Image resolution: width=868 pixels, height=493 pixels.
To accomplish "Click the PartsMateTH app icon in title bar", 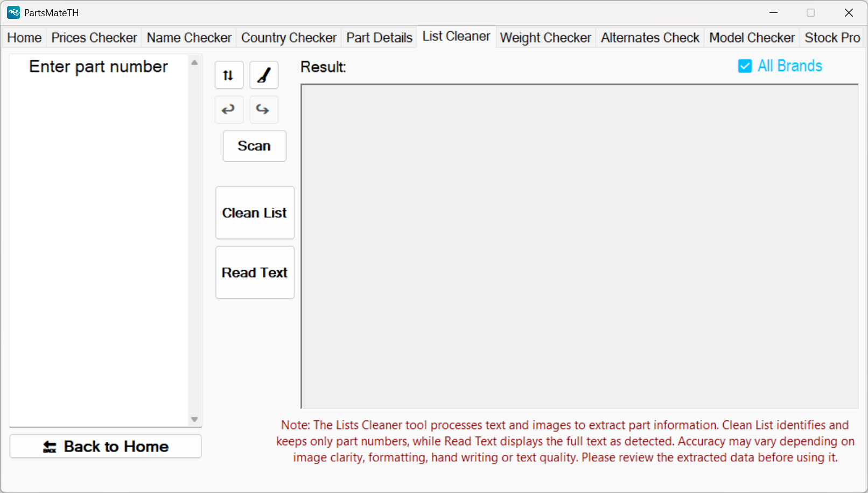I will pos(13,12).
